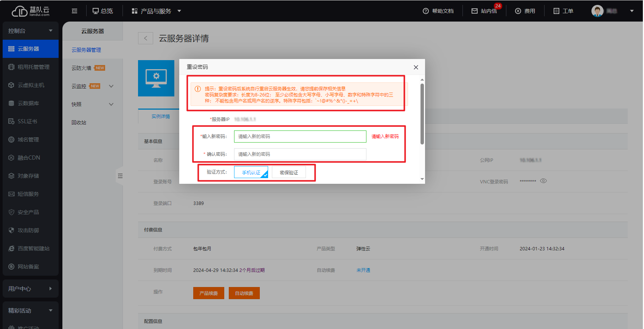This screenshot has width=644, height=329.
Task: Expand the 产品与服务 dropdown
Action: (179, 11)
